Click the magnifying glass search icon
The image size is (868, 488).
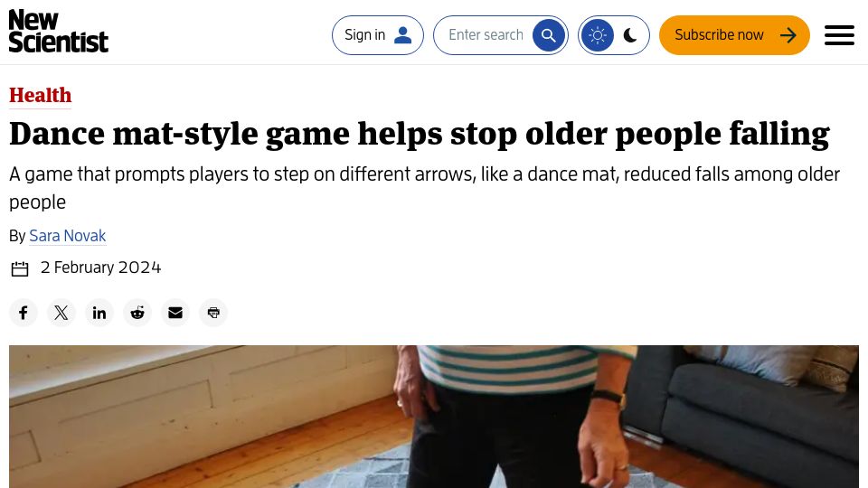pyautogui.click(x=548, y=35)
